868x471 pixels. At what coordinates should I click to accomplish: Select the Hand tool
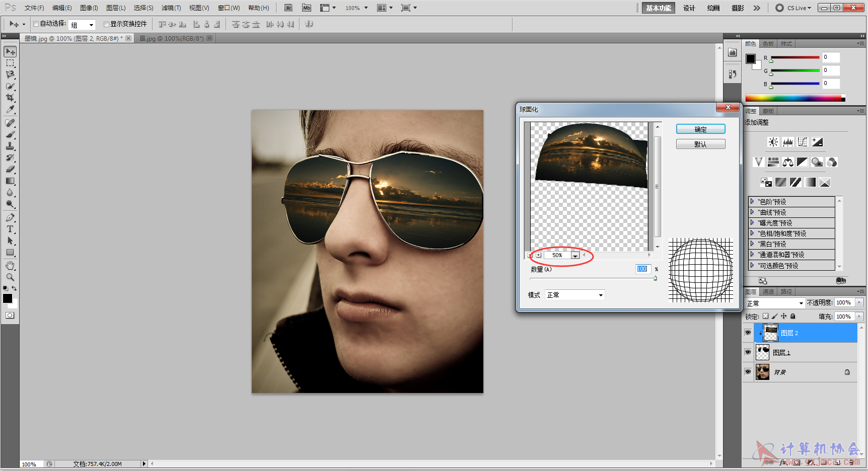click(x=10, y=266)
